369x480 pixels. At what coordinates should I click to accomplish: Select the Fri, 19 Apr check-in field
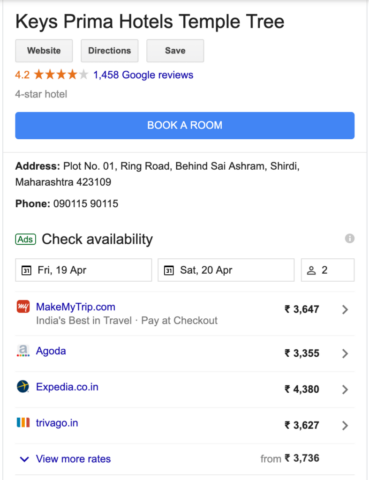[x=84, y=270]
